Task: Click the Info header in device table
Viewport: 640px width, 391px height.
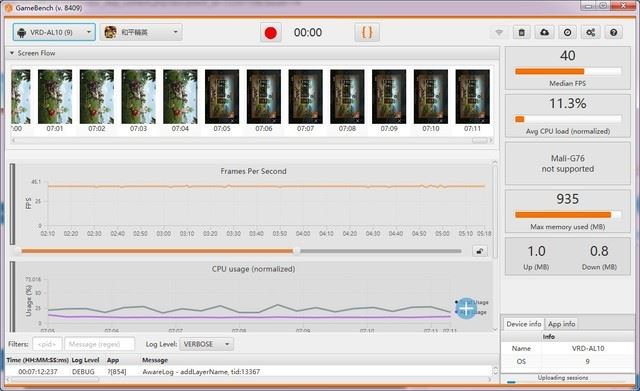Action: coord(548,337)
